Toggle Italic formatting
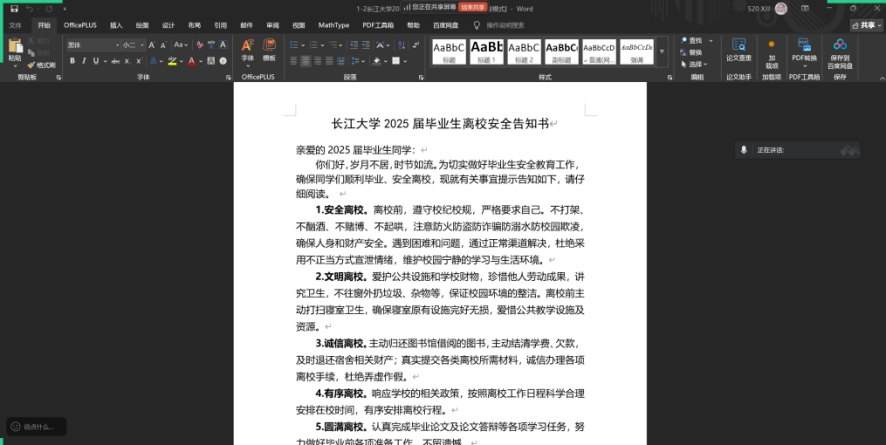 (x=85, y=62)
